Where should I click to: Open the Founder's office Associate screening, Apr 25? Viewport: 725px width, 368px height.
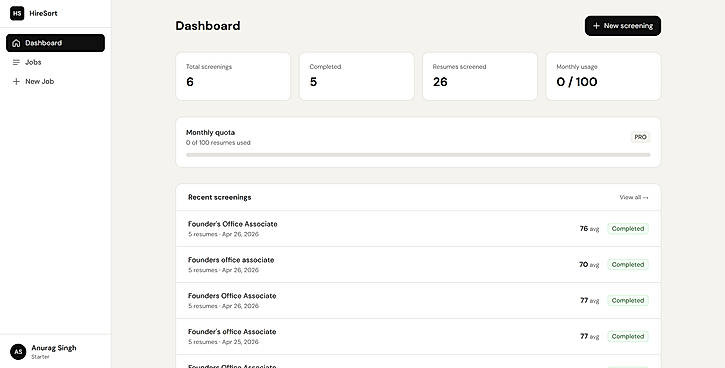pos(418,337)
